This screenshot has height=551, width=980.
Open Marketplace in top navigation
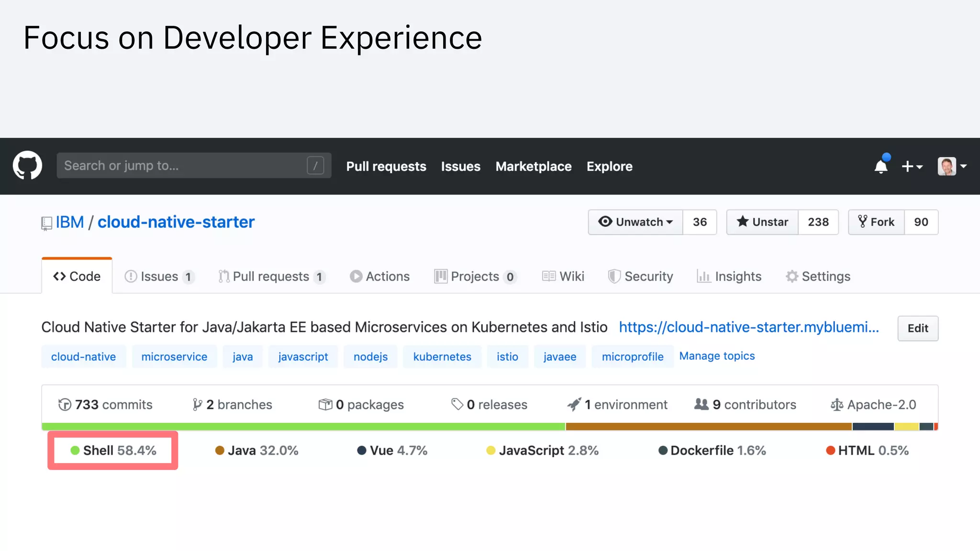534,166
